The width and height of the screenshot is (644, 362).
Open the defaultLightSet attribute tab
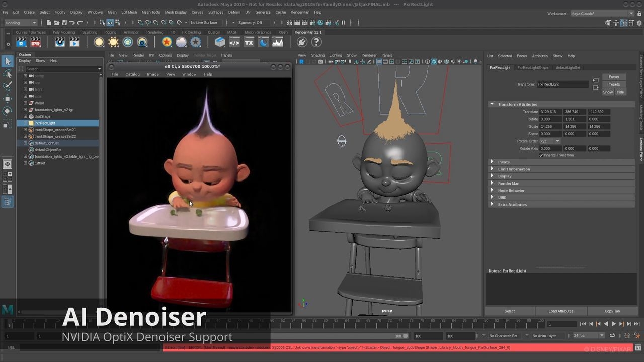tap(568, 68)
